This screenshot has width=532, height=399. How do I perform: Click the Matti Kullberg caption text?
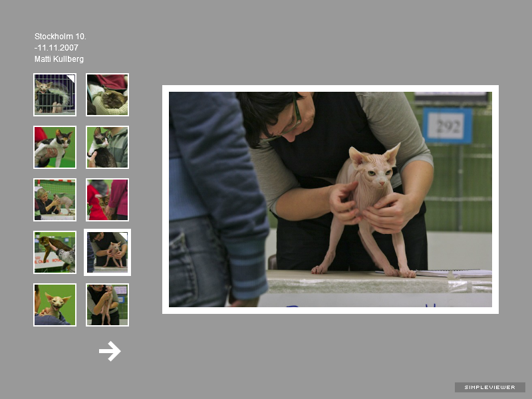(x=59, y=59)
